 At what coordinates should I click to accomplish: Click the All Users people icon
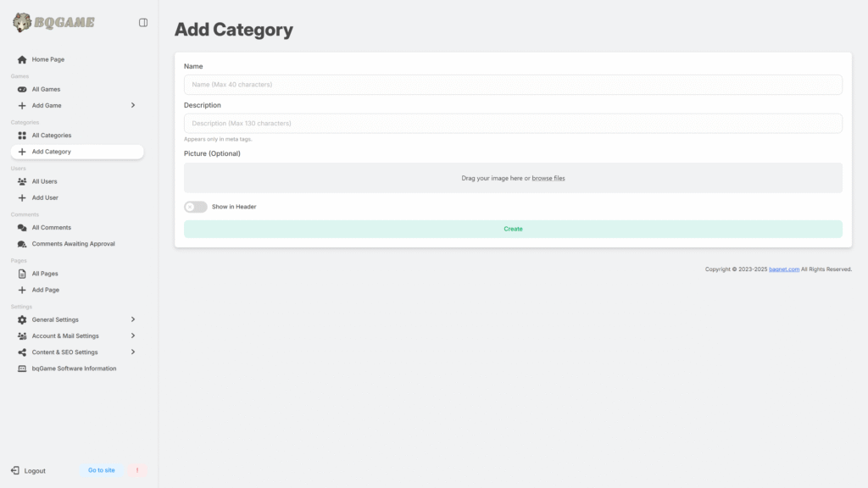coord(22,181)
